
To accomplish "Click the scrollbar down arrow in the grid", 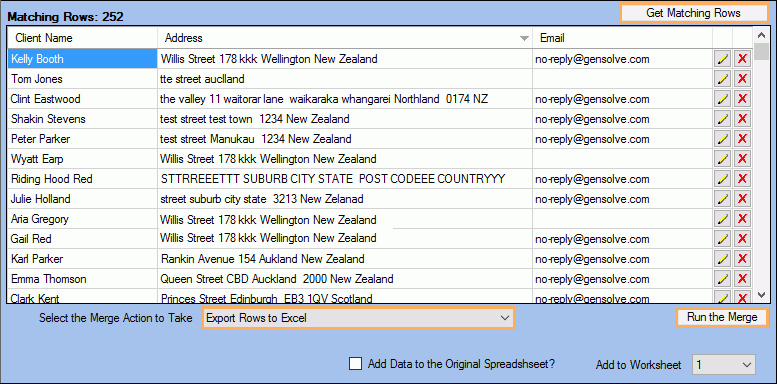I will [761, 295].
